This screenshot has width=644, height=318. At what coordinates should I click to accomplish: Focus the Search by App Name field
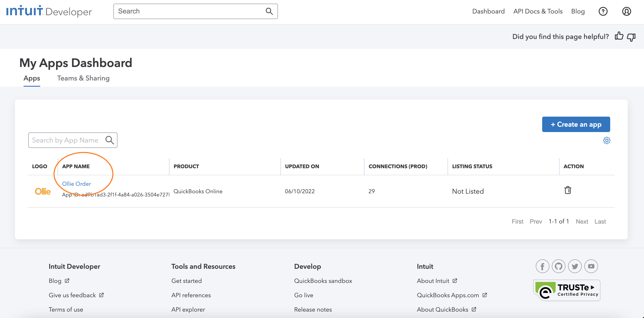tap(73, 140)
